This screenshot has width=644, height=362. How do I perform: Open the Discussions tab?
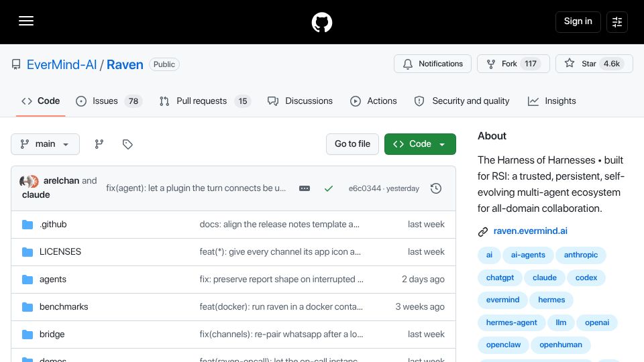point(300,101)
